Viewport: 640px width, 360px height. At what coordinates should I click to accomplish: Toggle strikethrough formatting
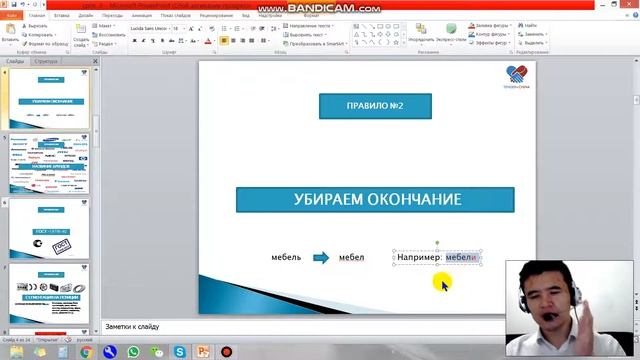pyautogui.click(x=171, y=41)
